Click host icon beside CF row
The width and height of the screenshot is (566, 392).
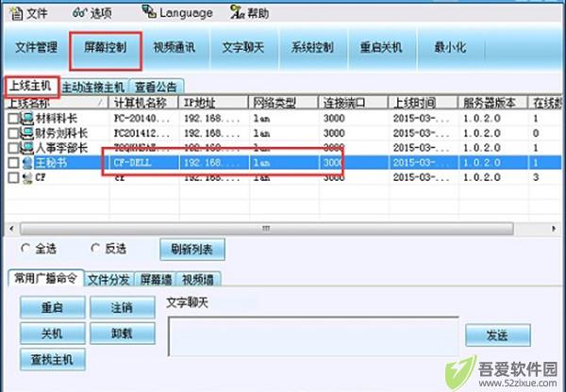pyautogui.click(x=26, y=178)
